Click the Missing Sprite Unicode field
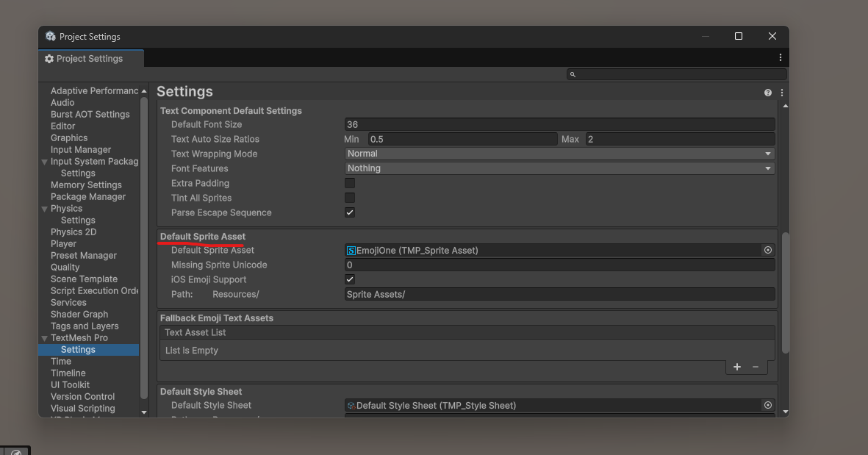868x455 pixels. 559,265
